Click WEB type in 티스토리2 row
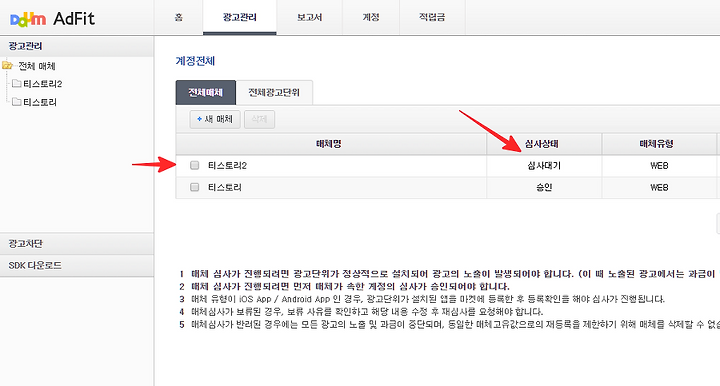The image size is (720, 386). pos(659,166)
